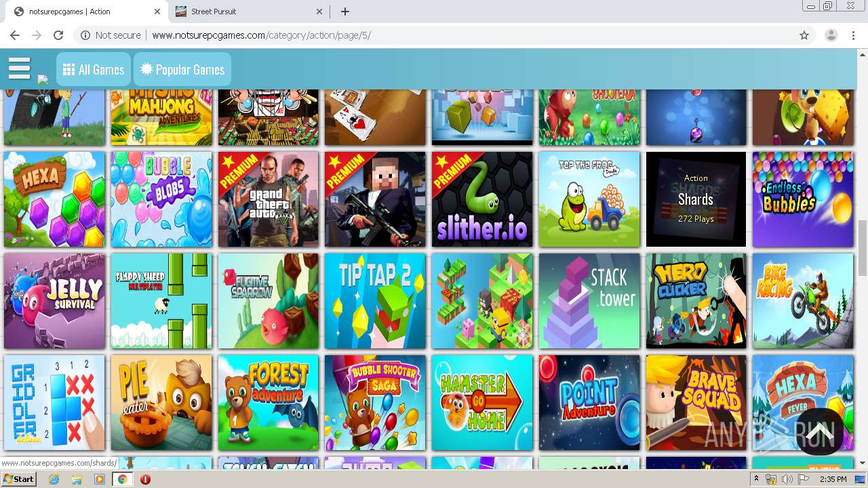
Task: Open the Mystic Mahjong Adventures game
Action: (x=161, y=117)
